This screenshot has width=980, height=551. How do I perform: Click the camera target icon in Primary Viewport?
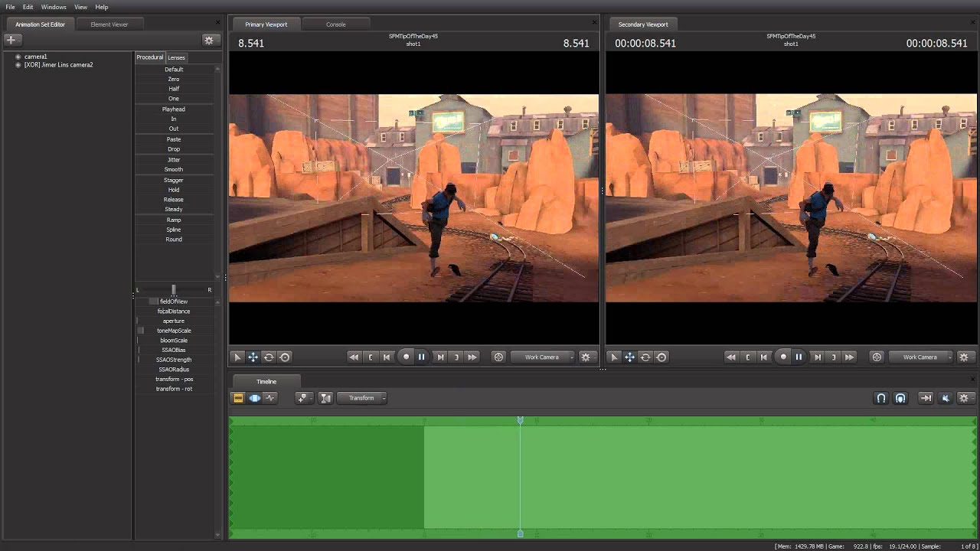tap(498, 357)
